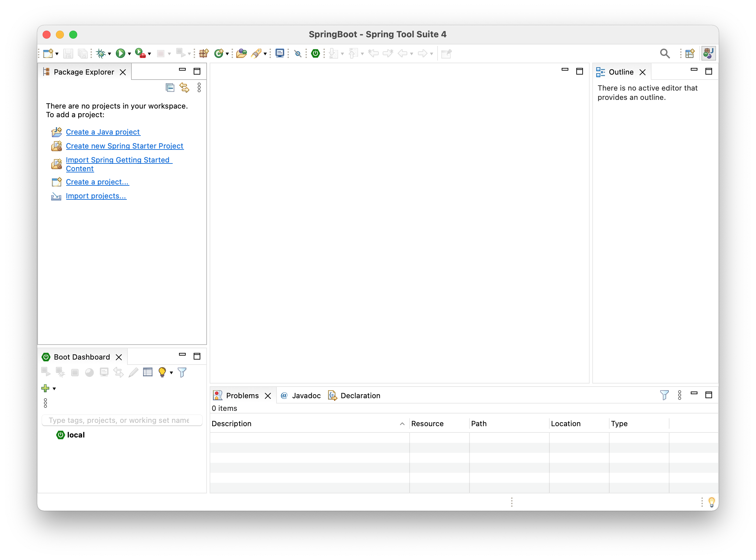Click the New file wizard toolbar icon
The image size is (756, 560).
click(48, 53)
